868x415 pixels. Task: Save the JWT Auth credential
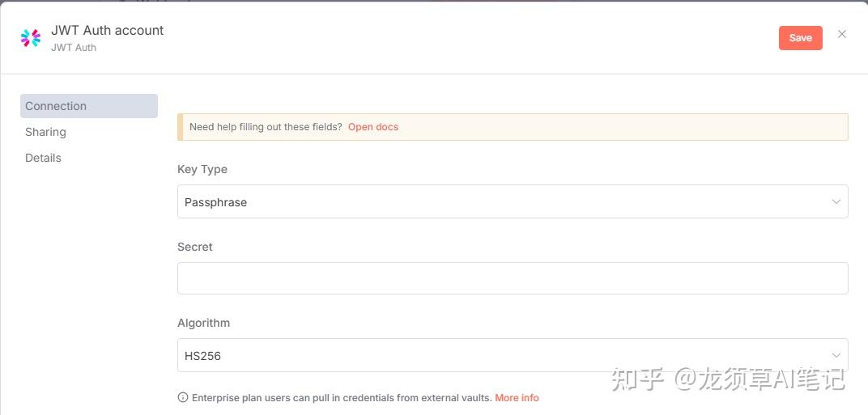pos(800,38)
